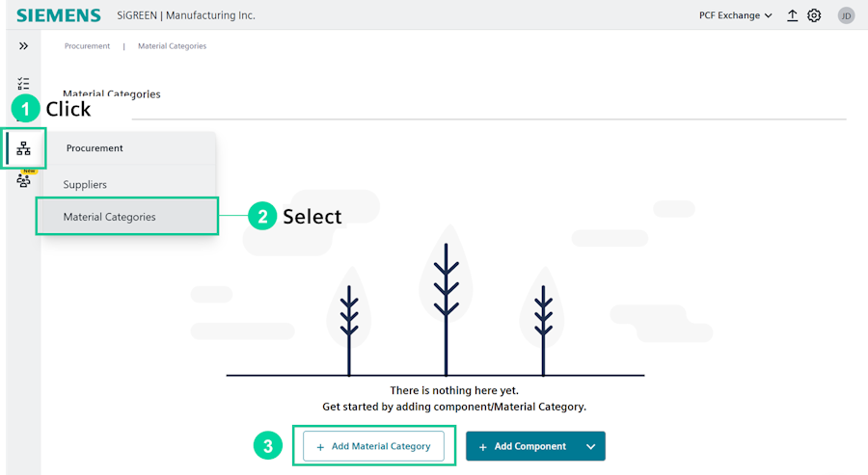The height and width of the screenshot is (475, 868).
Task: Select Suppliers in the Procurement menu
Action: [x=85, y=184]
